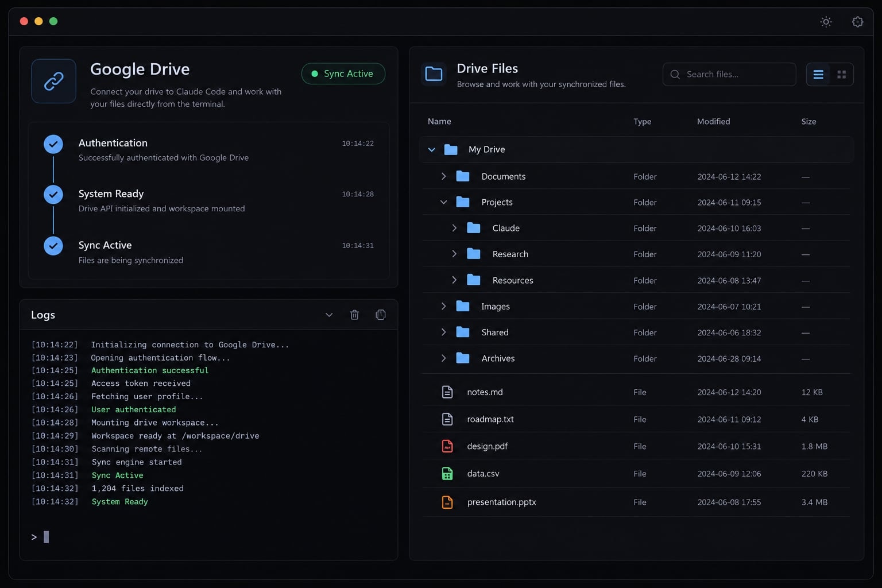Screen dimensions: 882x588
Task: Sort by Name column header
Action: click(x=439, y=121)
